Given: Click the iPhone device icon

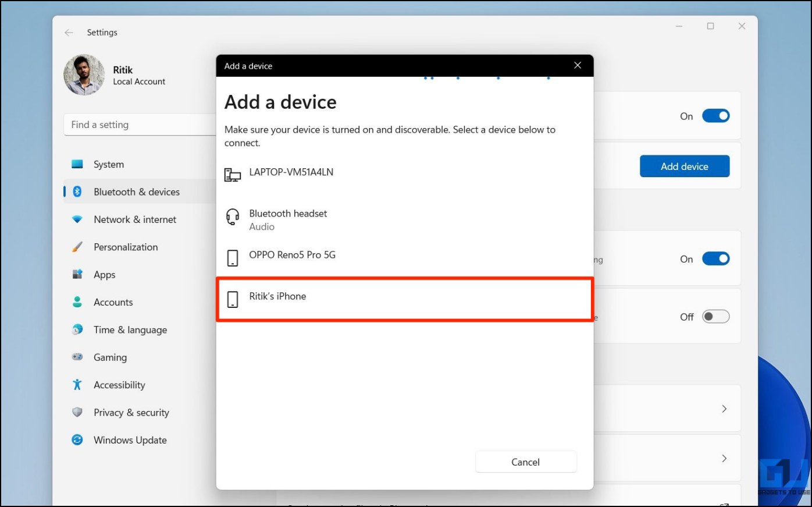Looking at the screenshot, I should pyautogui.click(x=233, y=299).
